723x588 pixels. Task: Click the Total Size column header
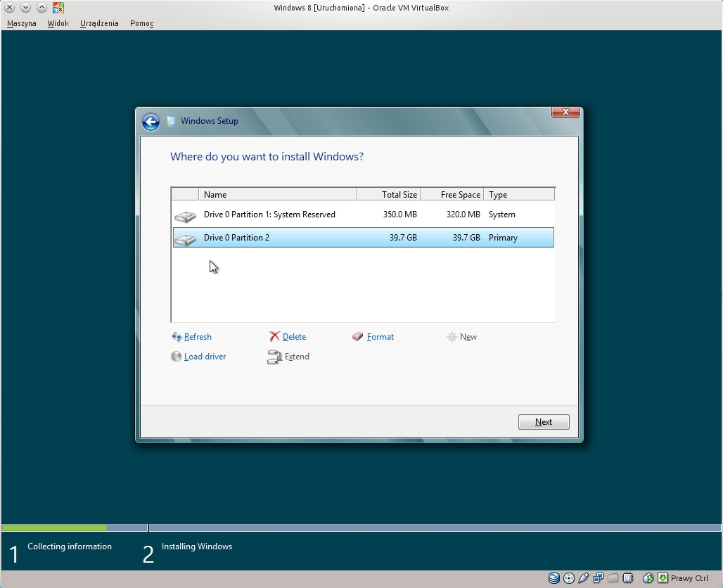389,194
